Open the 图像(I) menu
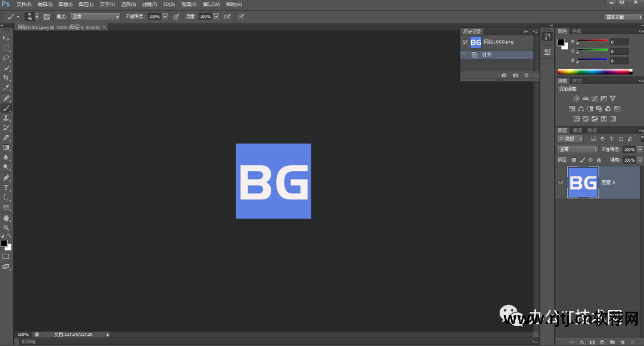The image size is (644, 346). tap(66, 5)
